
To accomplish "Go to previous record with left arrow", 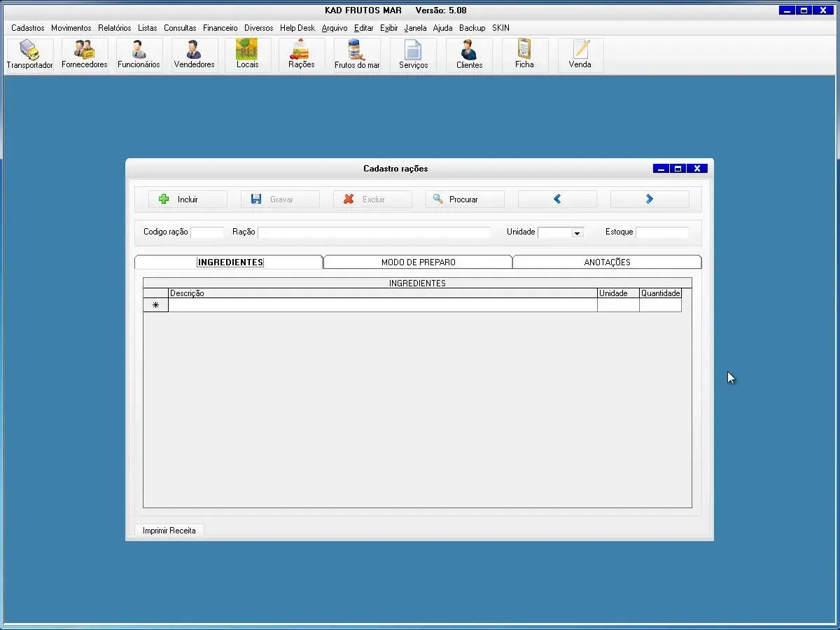I will click(x=557, y=199).
